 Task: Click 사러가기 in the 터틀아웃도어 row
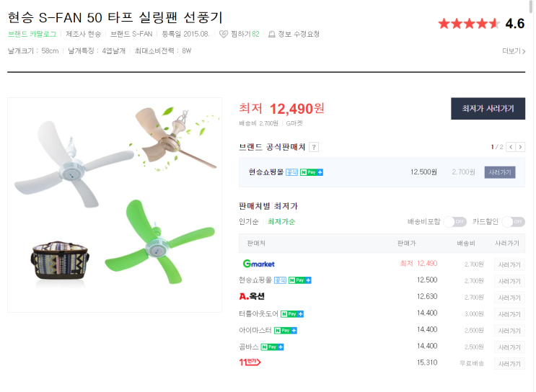509,313
